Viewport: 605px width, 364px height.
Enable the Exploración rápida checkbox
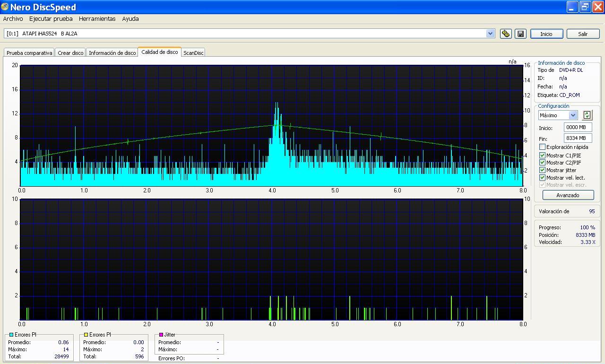(x=542, y=147)
